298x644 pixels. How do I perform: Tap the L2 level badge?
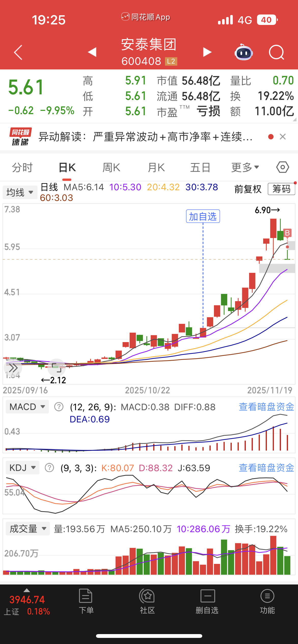pyautogui.click(x=171, y=61)
